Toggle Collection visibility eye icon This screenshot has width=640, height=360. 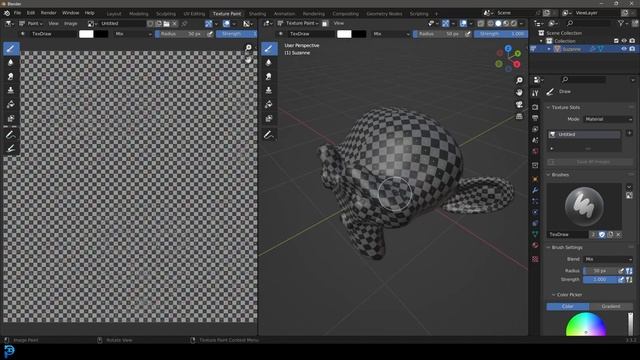pyautogui.click(x=624, y=41)
